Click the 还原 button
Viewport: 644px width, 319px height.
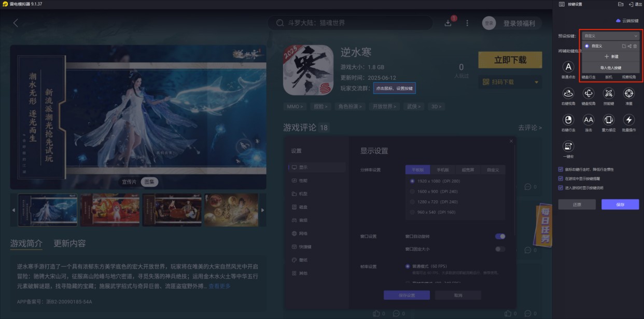tap(577, 205)
